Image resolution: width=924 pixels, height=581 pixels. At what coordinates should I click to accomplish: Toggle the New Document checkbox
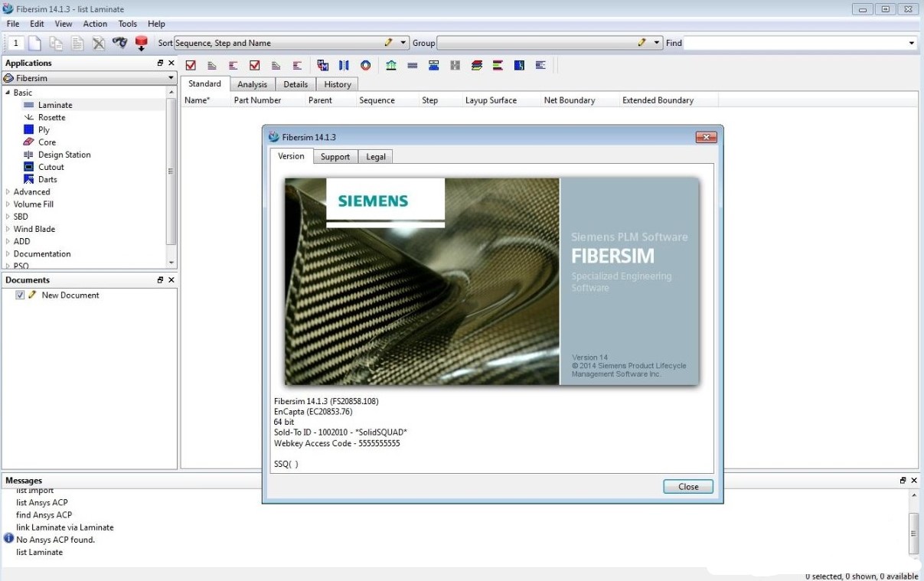[20, 295]
